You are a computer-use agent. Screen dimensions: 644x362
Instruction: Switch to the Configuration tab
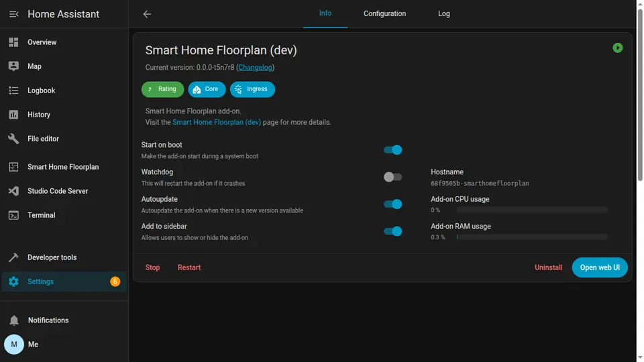(384, 13)
